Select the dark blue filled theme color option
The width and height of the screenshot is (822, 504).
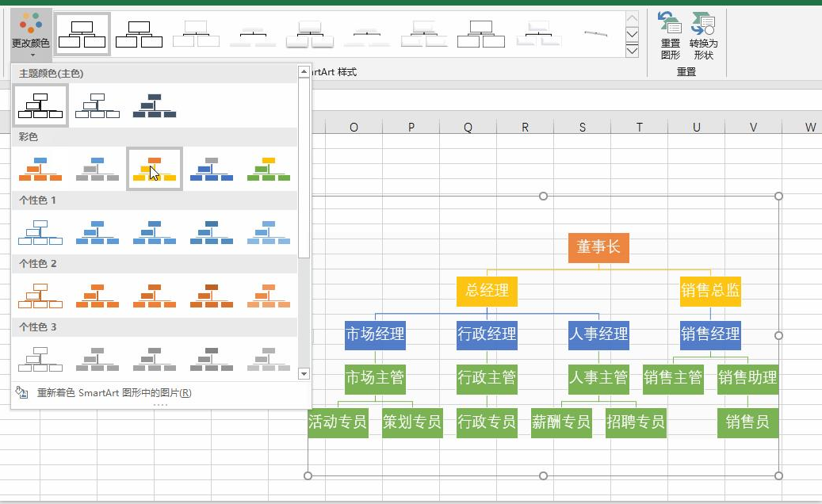pos(155,106)
